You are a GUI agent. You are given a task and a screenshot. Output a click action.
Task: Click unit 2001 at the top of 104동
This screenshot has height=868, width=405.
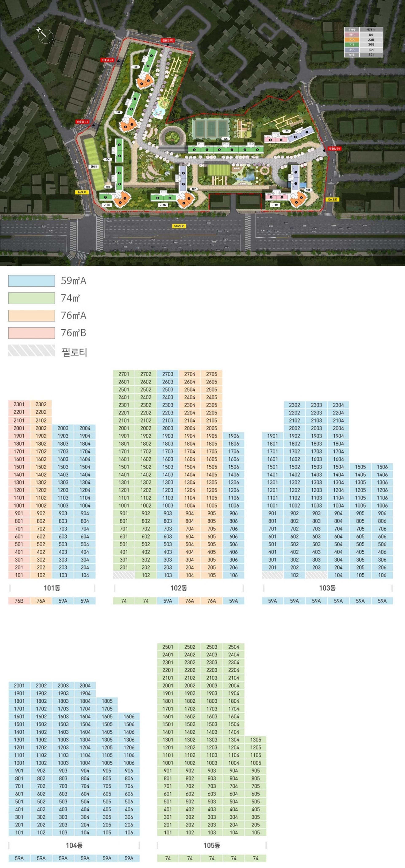tap(19, 685)
